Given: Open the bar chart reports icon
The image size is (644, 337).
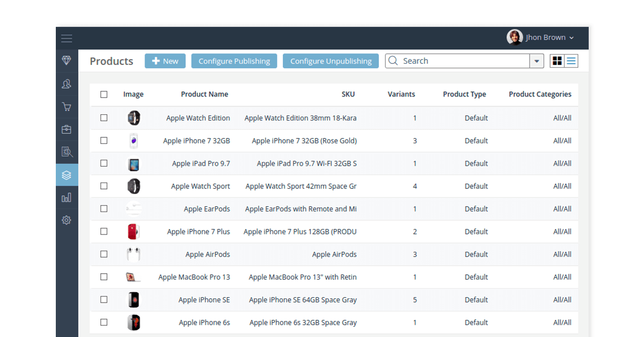Looking at the screenshot, I should pyautogui.click(x=67, y=197).
